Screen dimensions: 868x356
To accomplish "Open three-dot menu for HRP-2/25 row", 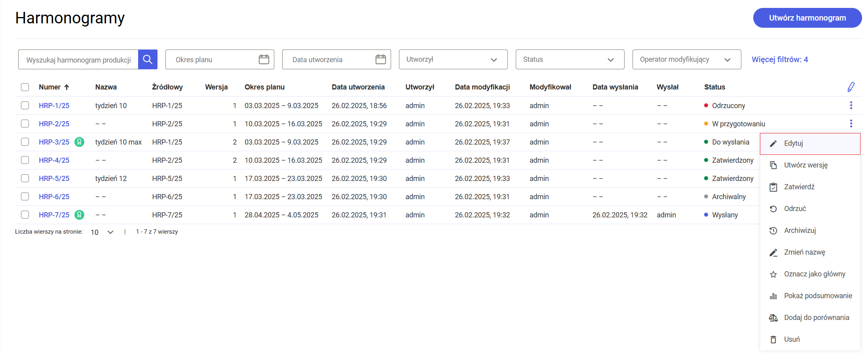I will click(851, 124).
